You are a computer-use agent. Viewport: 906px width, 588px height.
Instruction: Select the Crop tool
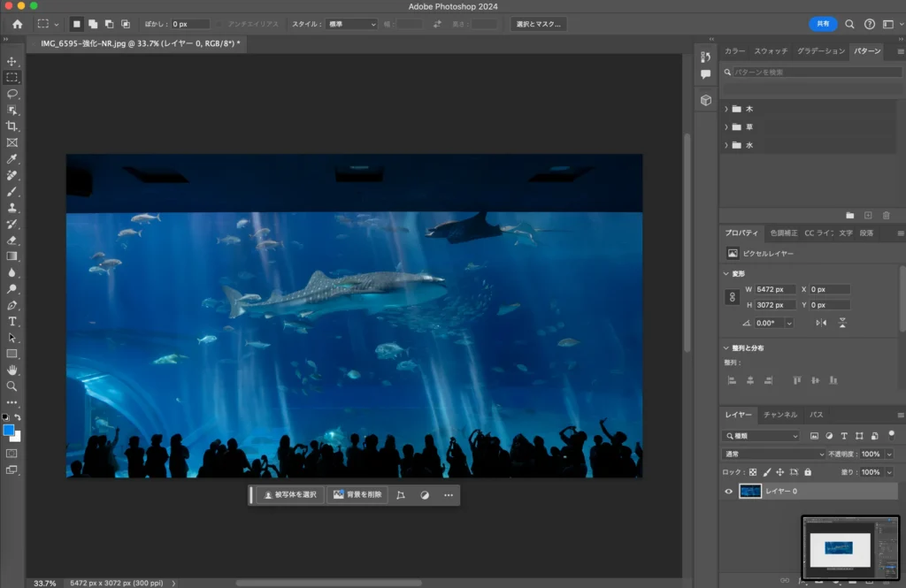[12, 126]
